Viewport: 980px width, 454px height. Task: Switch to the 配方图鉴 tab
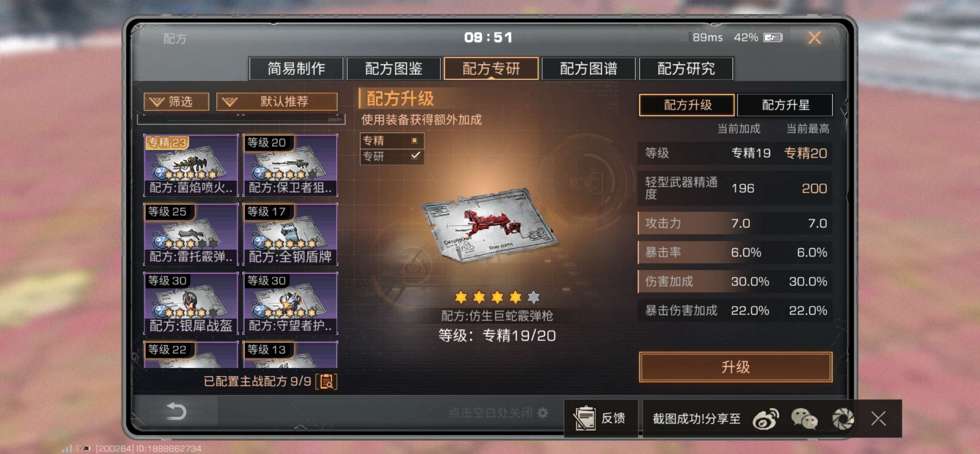(x=394, y=69)
